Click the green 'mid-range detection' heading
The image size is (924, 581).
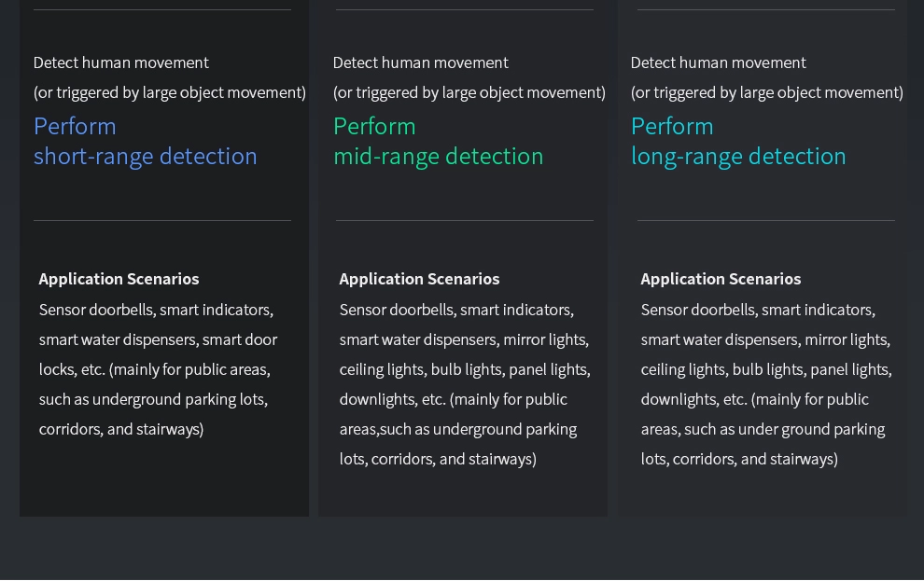pos(438,156)
